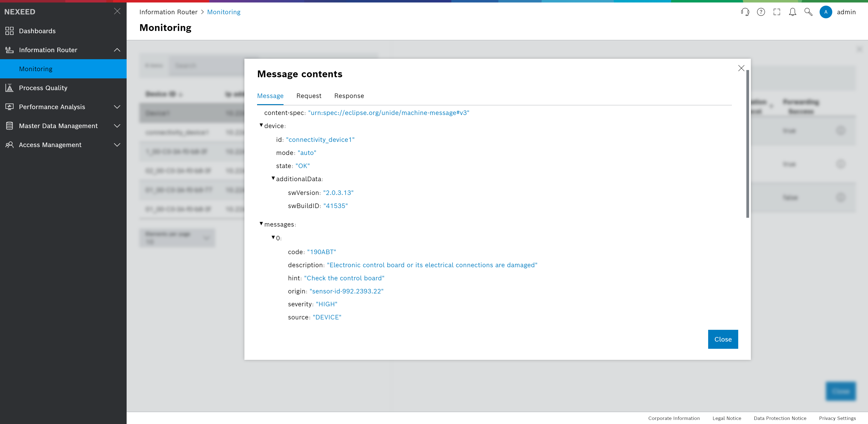Open the support headset icon
The image size is (868, 424).
pyautogui.click(x=745, y=12)
